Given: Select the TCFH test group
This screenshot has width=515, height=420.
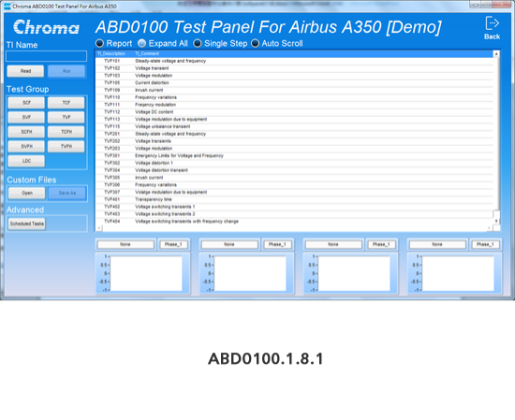Looking at the screenshot, I should point(66,132).
